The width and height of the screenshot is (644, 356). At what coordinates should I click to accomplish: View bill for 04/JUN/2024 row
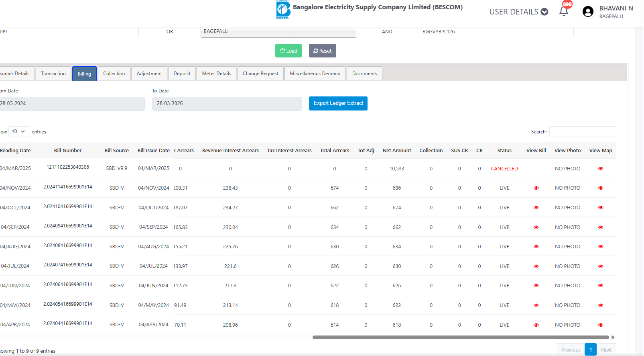click(536, 286)
